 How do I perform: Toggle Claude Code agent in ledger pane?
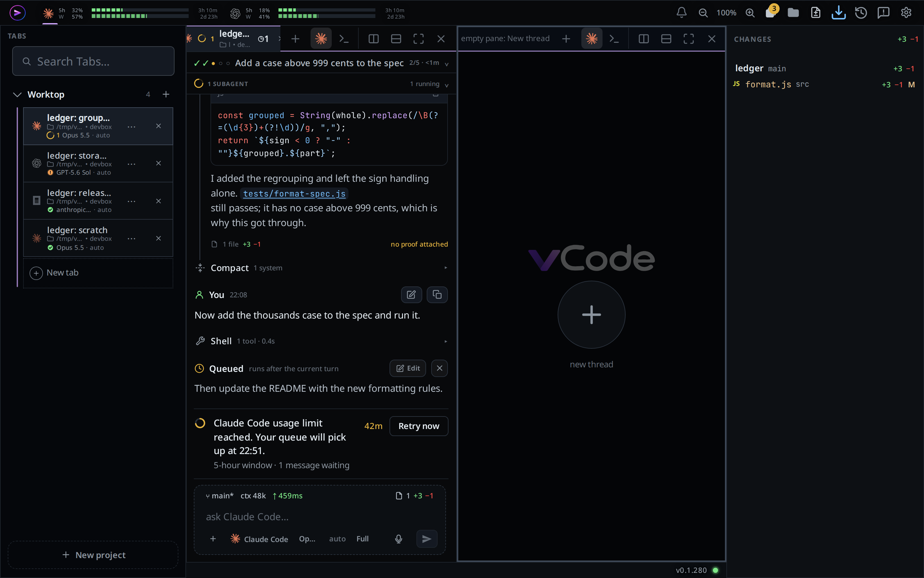321,39
